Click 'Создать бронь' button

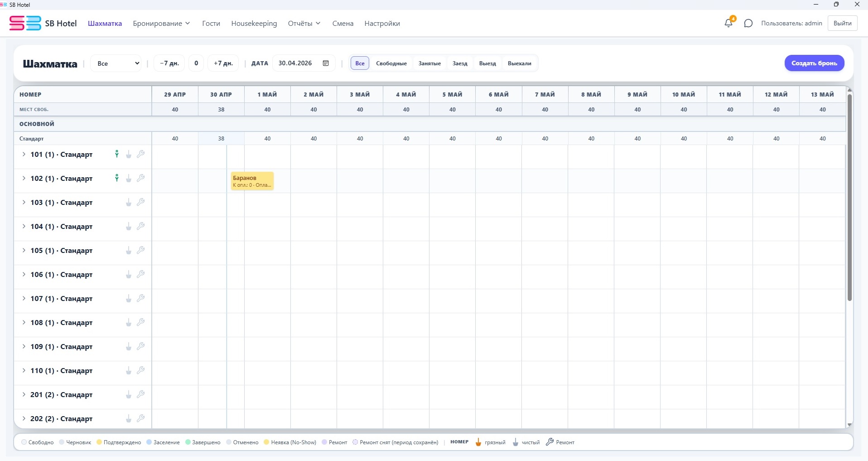tap(814, 63)
